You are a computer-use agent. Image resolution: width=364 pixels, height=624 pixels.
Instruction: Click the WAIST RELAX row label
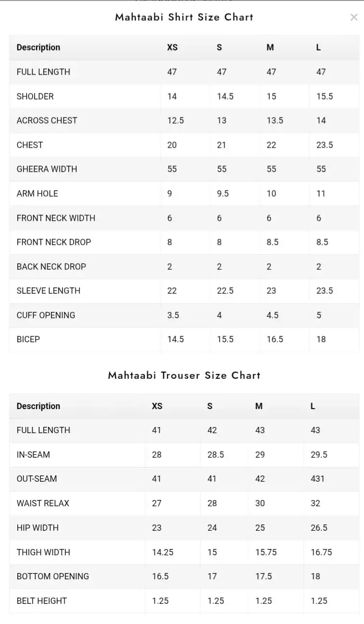[43, 503]
